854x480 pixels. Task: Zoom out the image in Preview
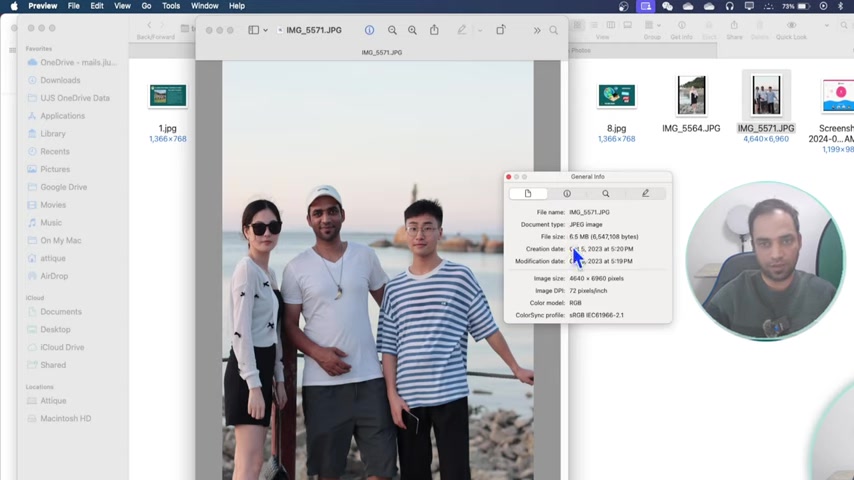(392, 30)
